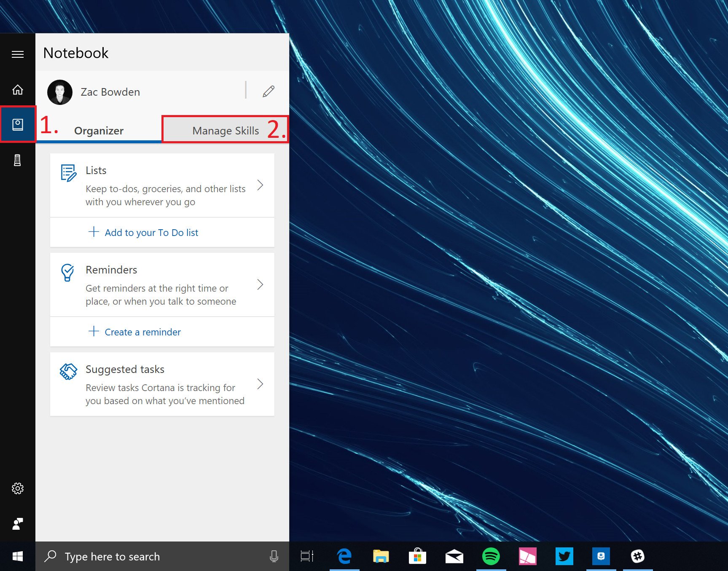Click Zac Bowden's profile picture
The image size is (728, 571).
[x=60, y=92]
